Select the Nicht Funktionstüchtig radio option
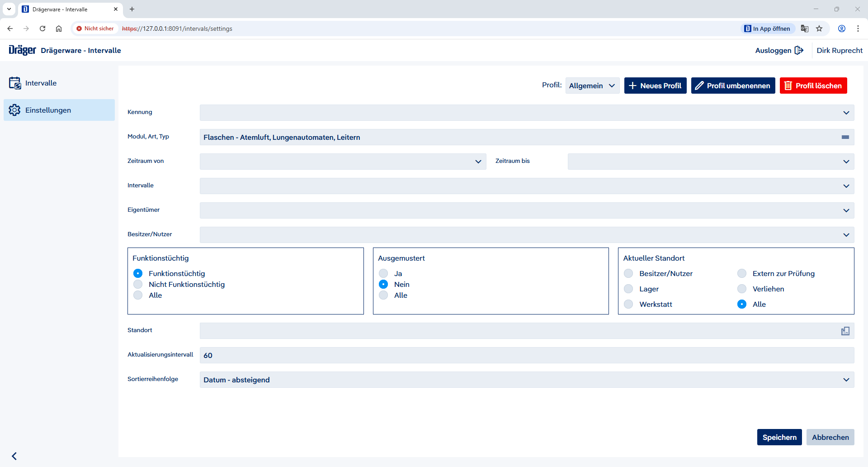This screenshot has height=467, width=868. (138, 284)
